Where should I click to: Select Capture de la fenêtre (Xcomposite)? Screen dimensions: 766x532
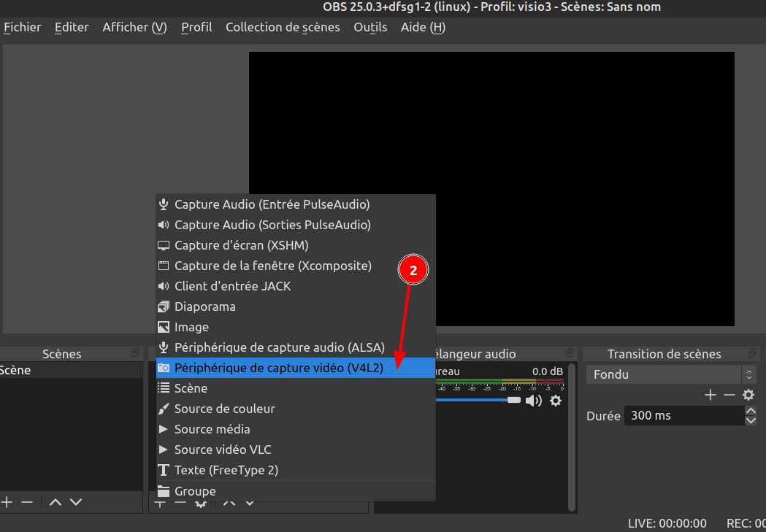coord(296,266)
